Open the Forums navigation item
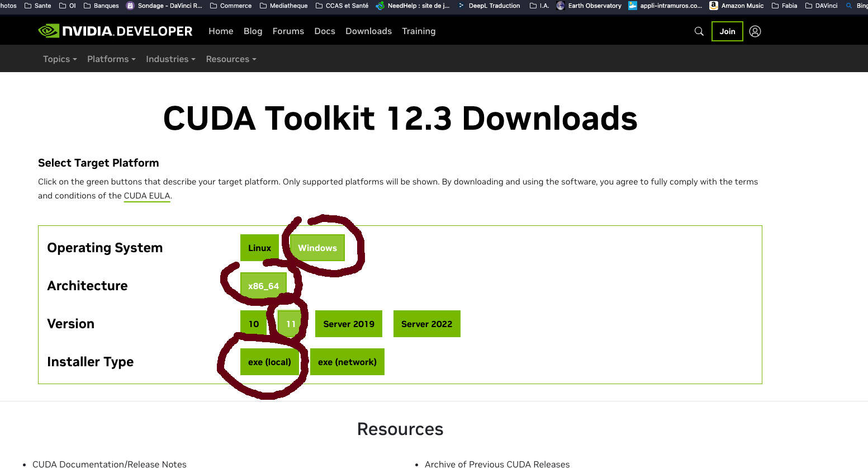 coord(288,31)
